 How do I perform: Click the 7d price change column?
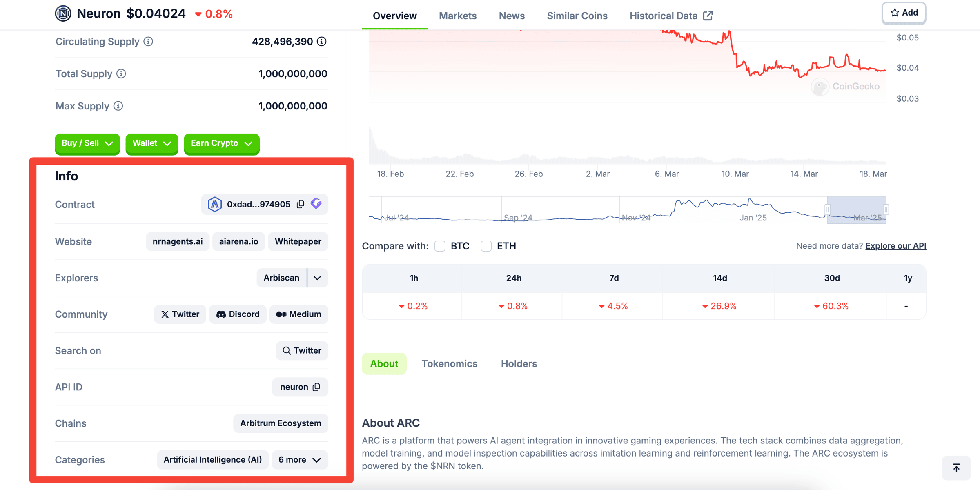[612, 292]
